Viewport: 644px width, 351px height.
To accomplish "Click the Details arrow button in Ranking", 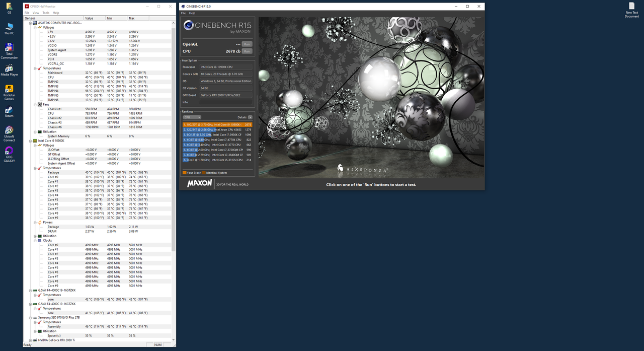I will pos(250,117).
